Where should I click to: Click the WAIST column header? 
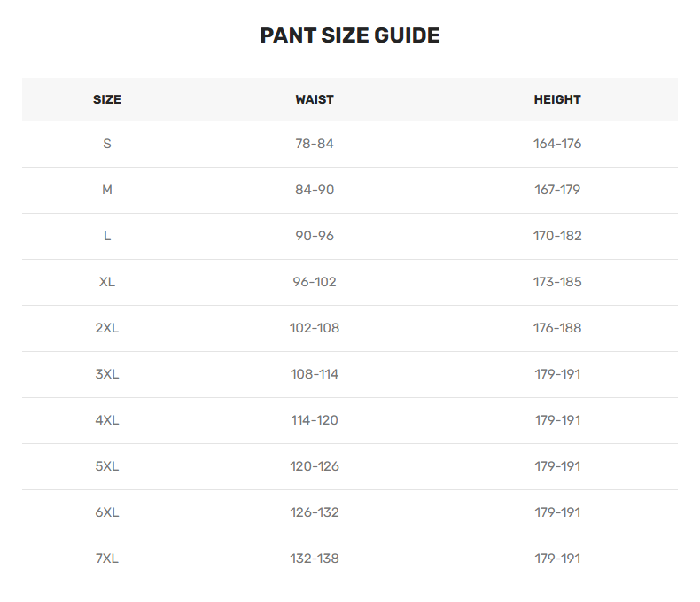(315, 99)
